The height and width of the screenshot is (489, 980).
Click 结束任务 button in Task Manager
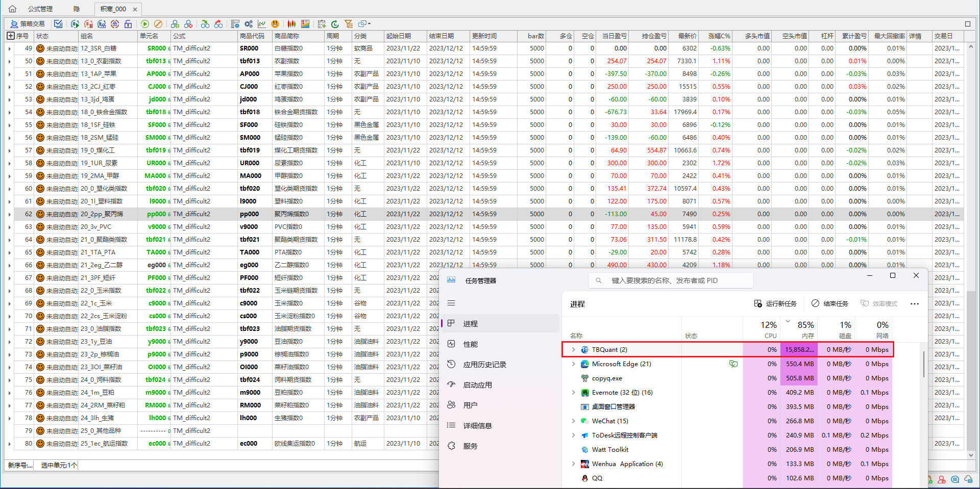[830, 303]
